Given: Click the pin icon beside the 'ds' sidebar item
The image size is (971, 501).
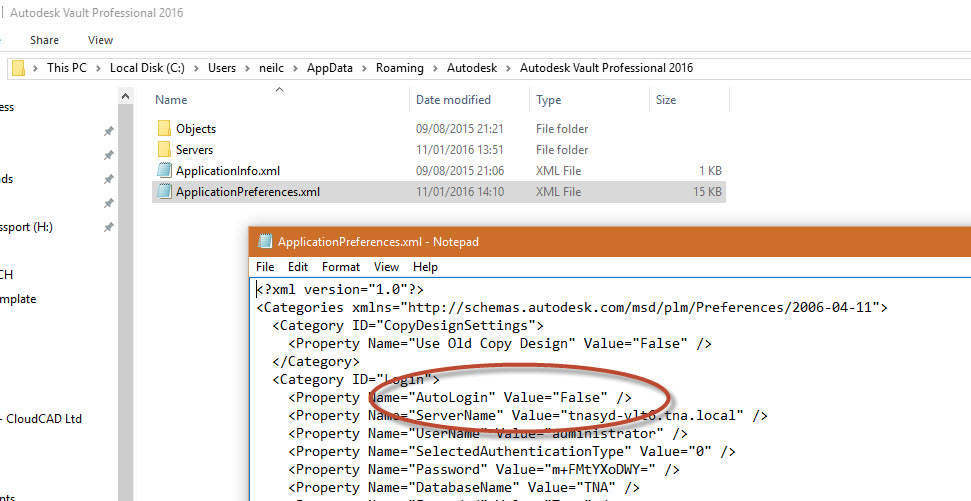Looking at the screenshot, I should coord(108,179).
